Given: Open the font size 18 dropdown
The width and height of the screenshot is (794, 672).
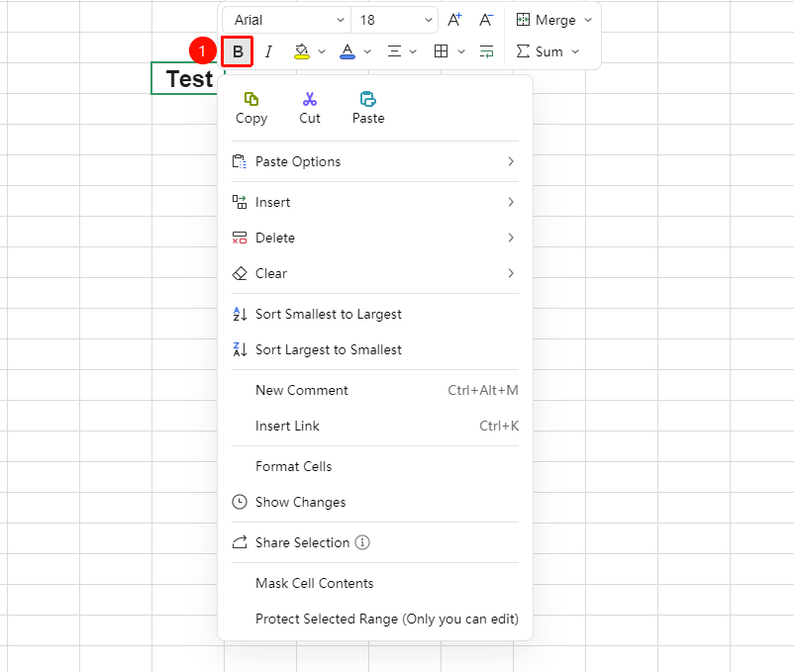Looking at the screenshot, I should [x=394, y=20].
